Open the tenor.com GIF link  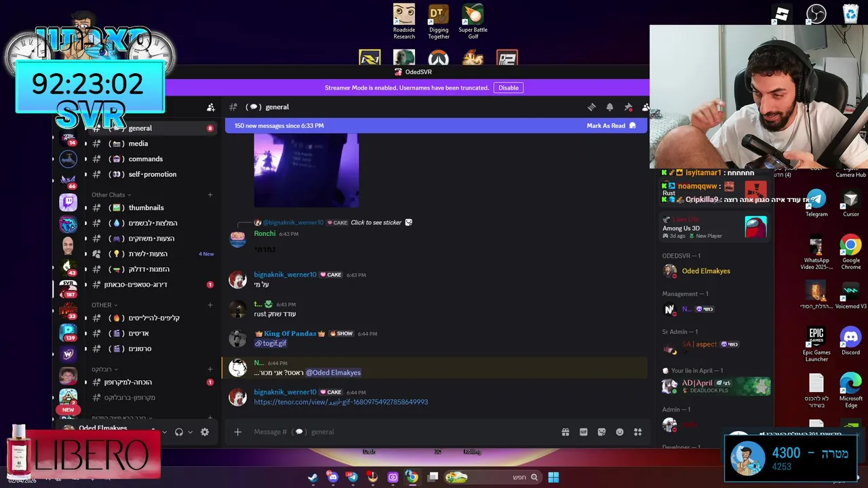pyautogui.click(x=341, y=402)
